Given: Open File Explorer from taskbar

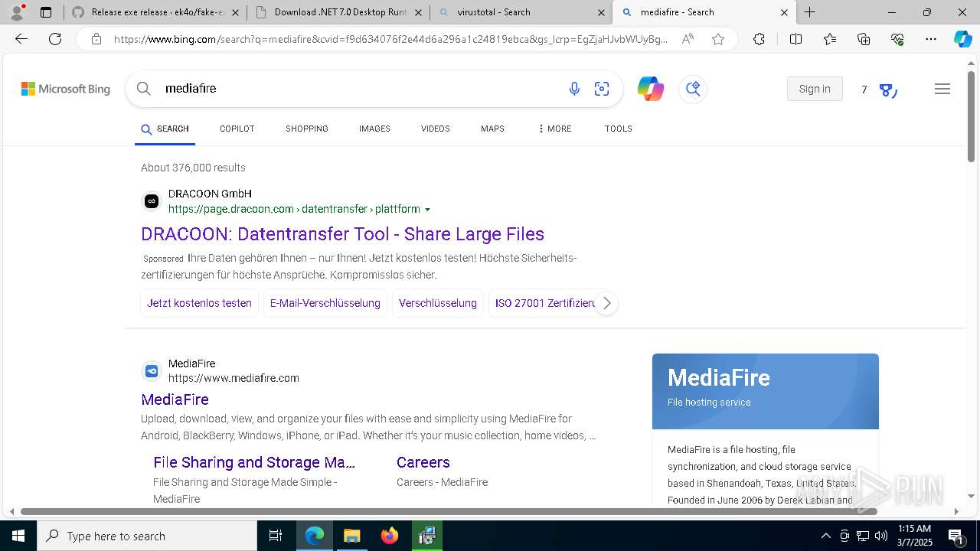Looking at the screenshot, I should [352, 536].
